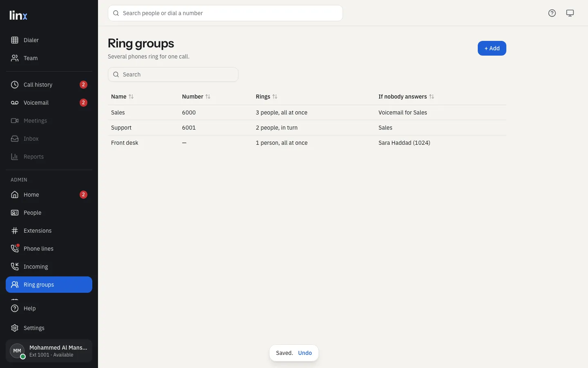Undo the saved change

305,353
